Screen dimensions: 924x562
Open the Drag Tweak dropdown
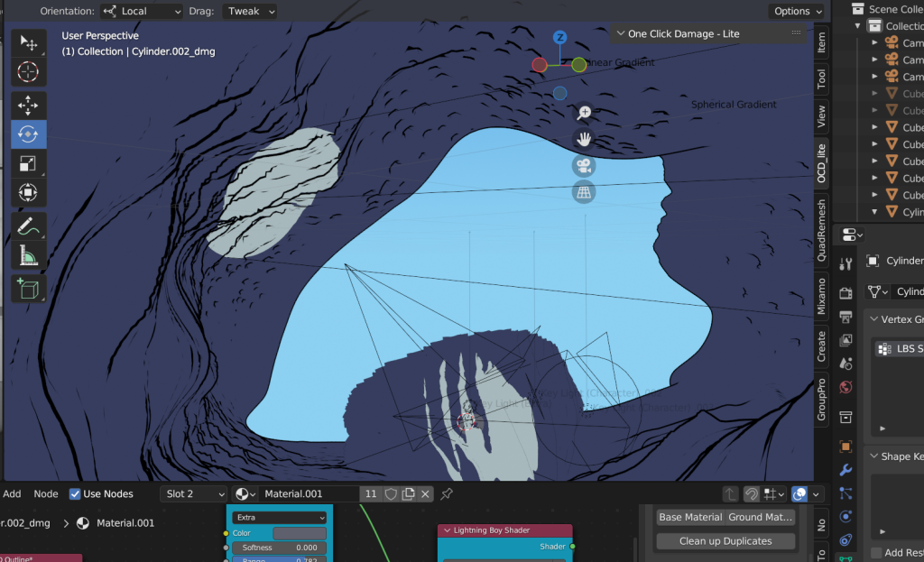pos(249,11)
